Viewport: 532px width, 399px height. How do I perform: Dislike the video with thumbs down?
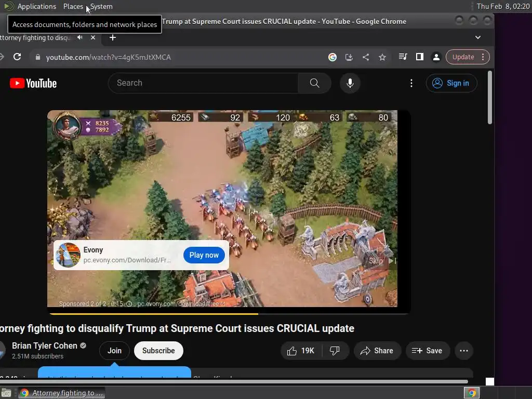[x=335, y=351]
